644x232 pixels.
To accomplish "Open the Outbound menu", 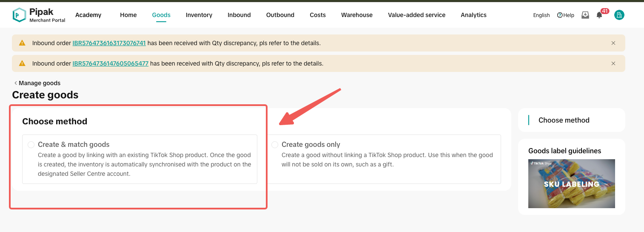I will [x=280, y=15].
